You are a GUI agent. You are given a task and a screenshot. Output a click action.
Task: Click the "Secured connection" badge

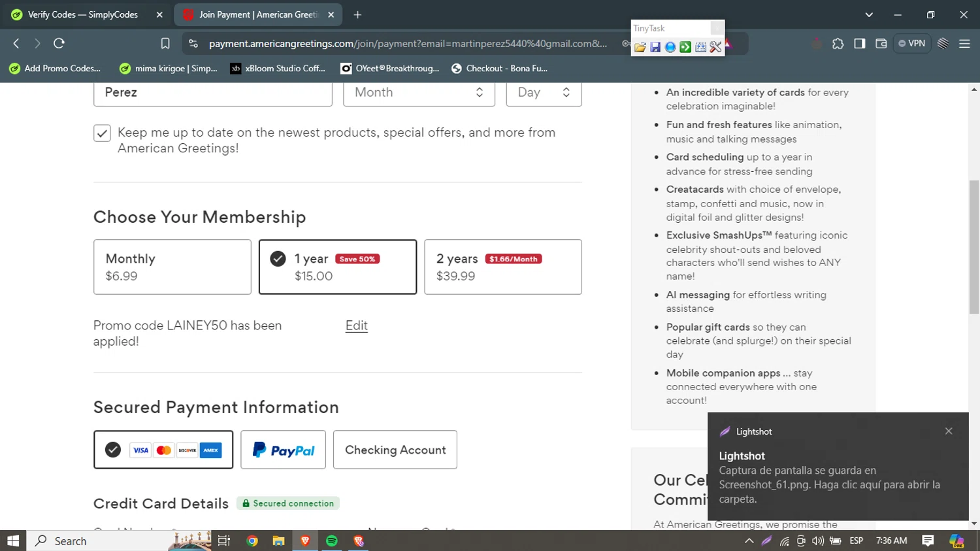[288, 503]
